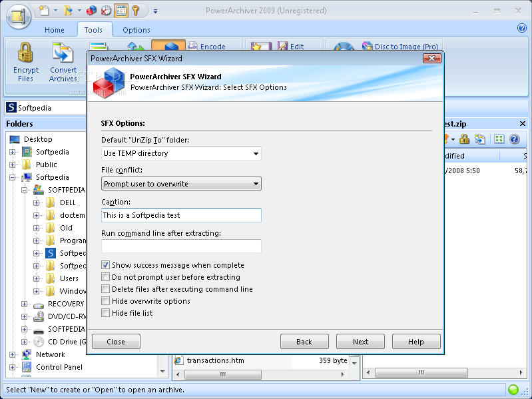Click the Run command line after extracting field
The height and width of the screenshot is (399, 532).
coord(181,246)
